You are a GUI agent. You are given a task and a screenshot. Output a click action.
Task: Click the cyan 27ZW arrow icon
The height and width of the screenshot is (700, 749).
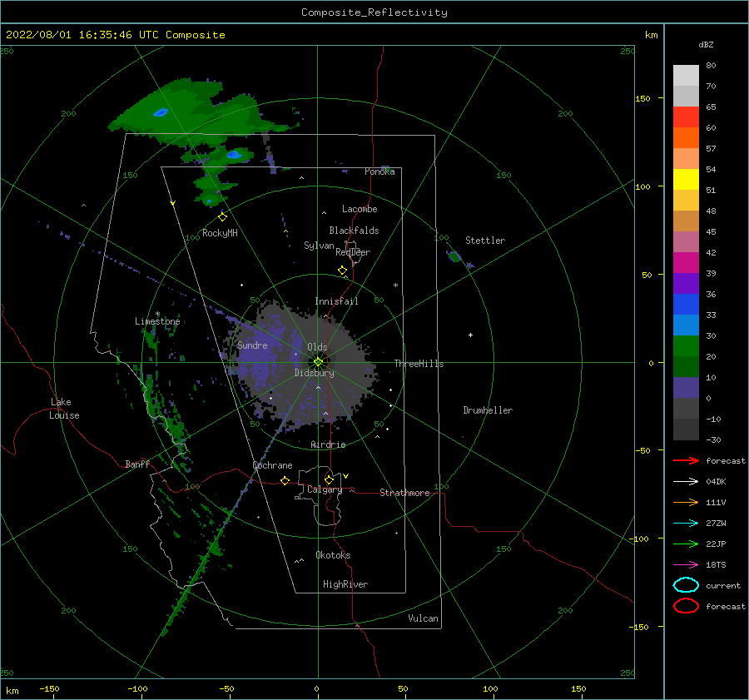[686, 523]
